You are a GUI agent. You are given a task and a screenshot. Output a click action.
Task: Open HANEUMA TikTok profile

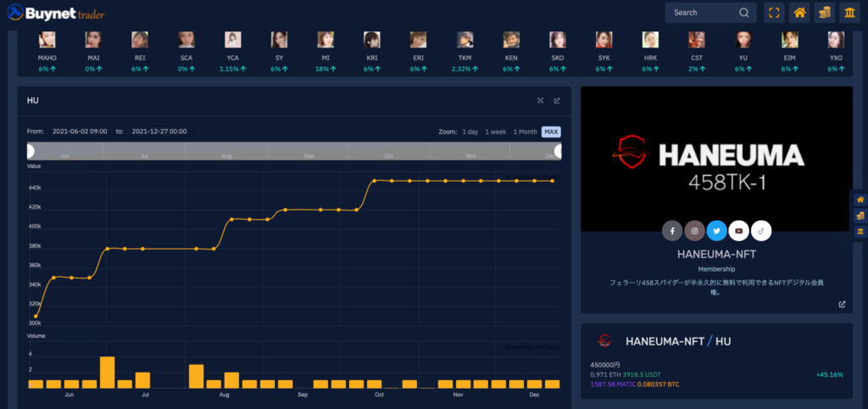[761, 231]
